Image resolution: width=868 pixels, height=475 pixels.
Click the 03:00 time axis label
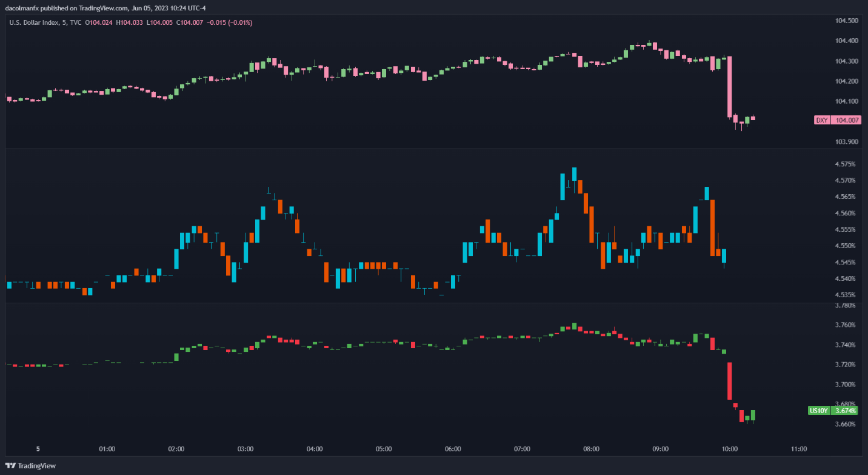coord(245,450)
